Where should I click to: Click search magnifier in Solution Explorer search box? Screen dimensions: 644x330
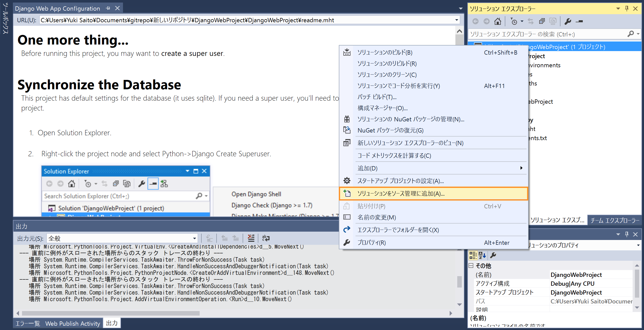(631, 34)
